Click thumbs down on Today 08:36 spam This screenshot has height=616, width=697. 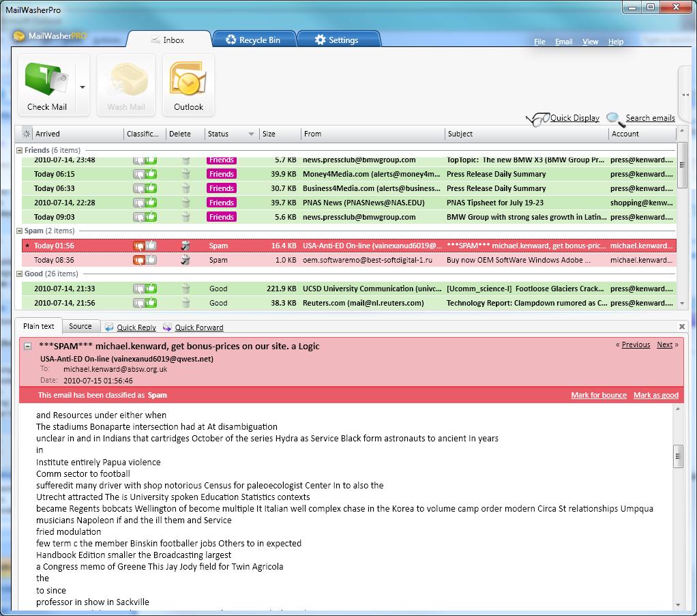(138, 260)
